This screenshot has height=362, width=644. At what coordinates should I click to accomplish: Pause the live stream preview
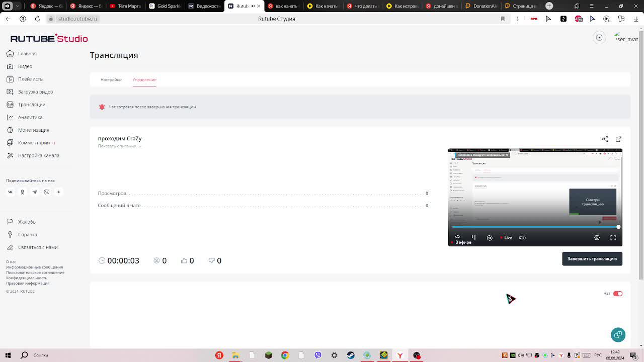(x=473, y=238)
